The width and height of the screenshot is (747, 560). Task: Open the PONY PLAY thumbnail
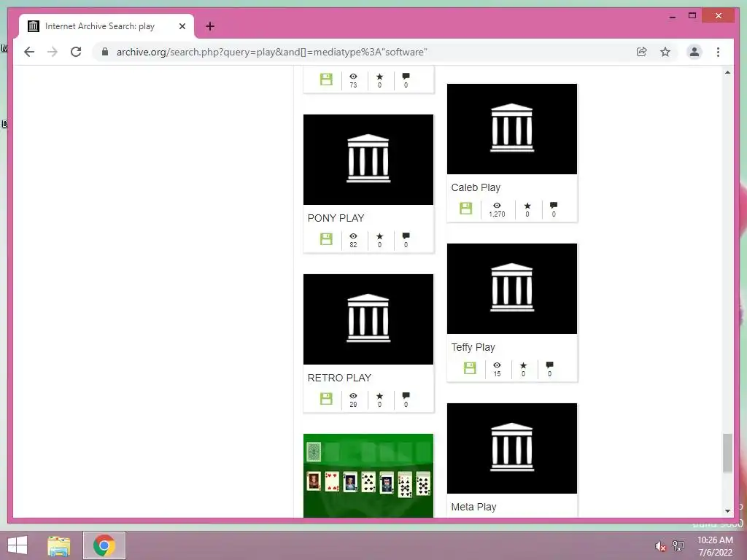(x=368, y=160)
